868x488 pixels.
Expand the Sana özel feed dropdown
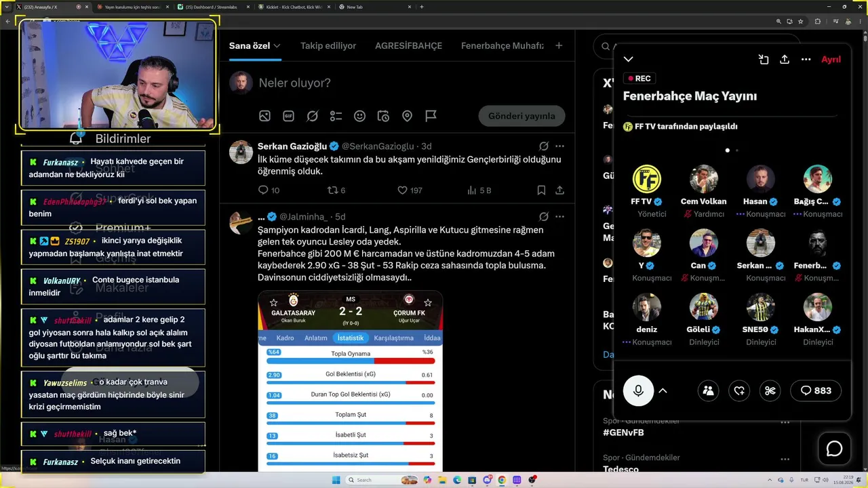[x=277, y=46]
